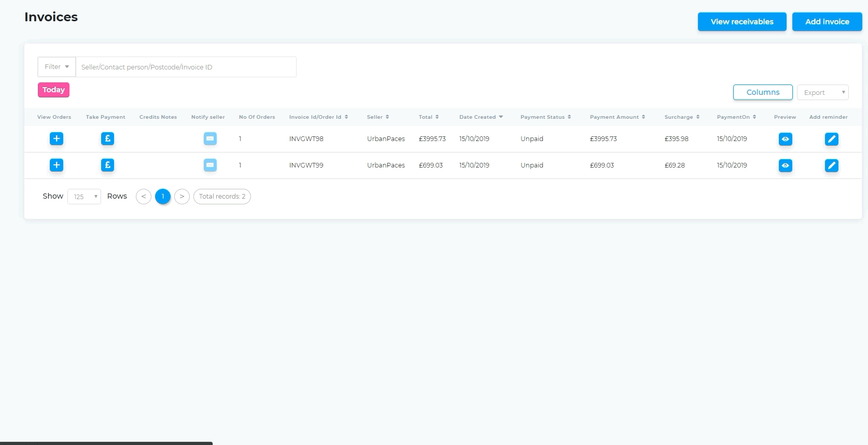Image resolution: width=868 pixels, height=445 pixels.
Task: Click Take Payment column header
Action: click(106, 117)
